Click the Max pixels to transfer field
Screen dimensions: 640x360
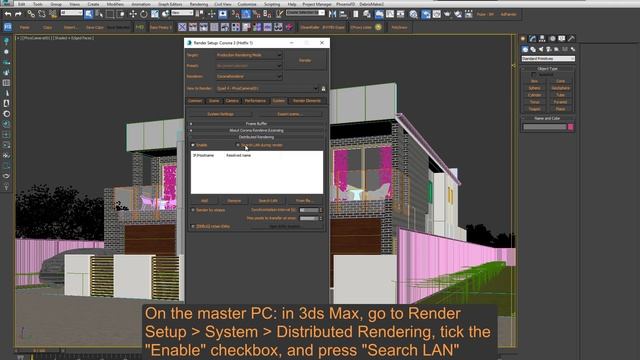(309, 218)
